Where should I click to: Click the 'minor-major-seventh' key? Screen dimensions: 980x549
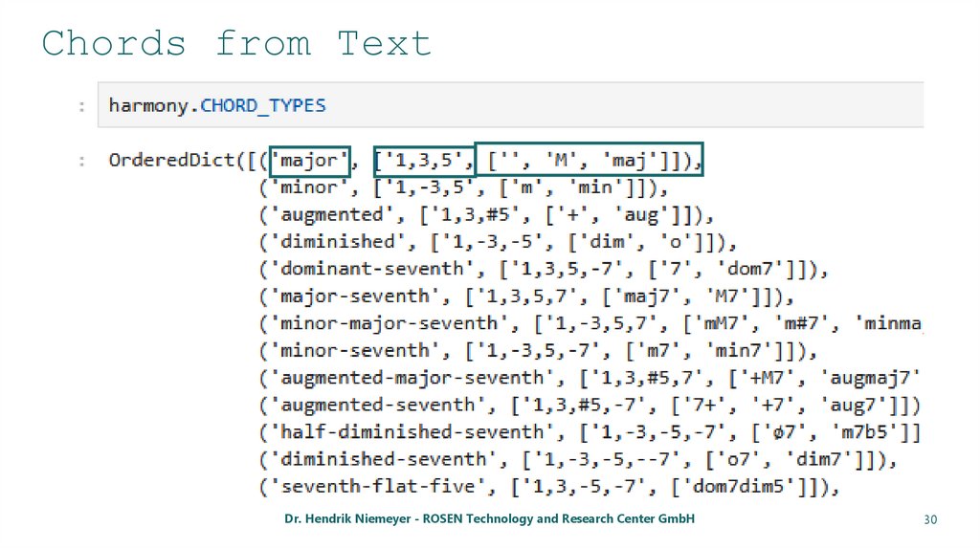click(390, 323)
